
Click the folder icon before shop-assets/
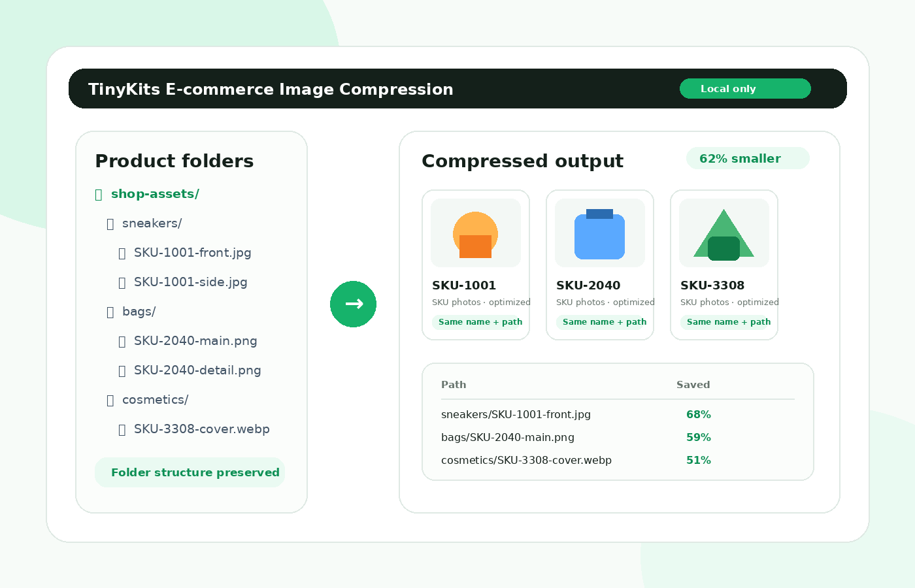tap(99, 195)
